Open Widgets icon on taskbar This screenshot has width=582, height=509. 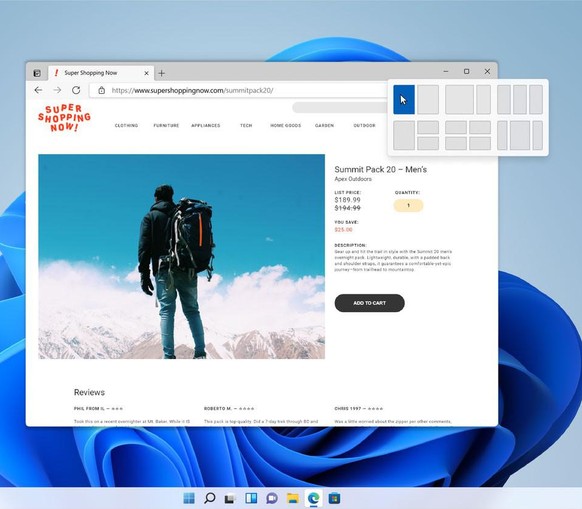(251, 498)
